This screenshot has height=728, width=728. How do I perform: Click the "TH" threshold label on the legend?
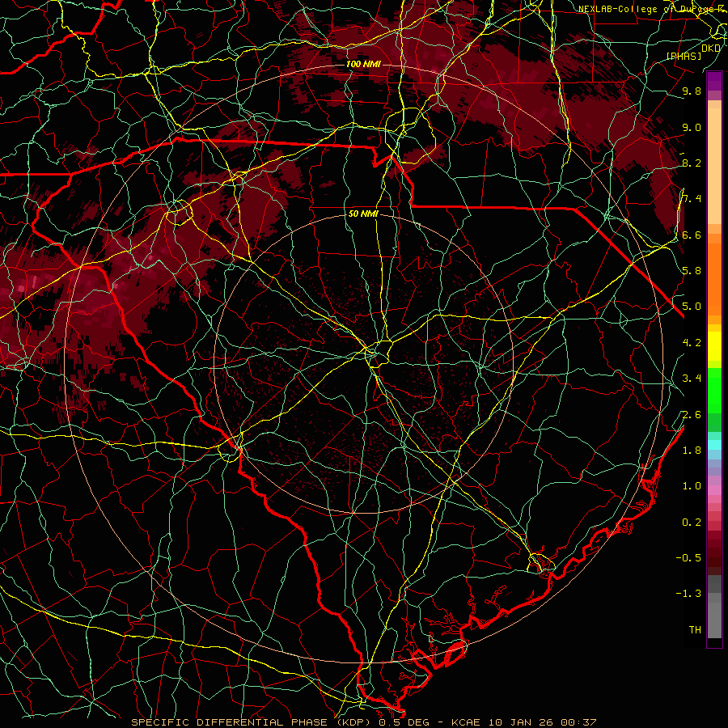pos(695,630)
